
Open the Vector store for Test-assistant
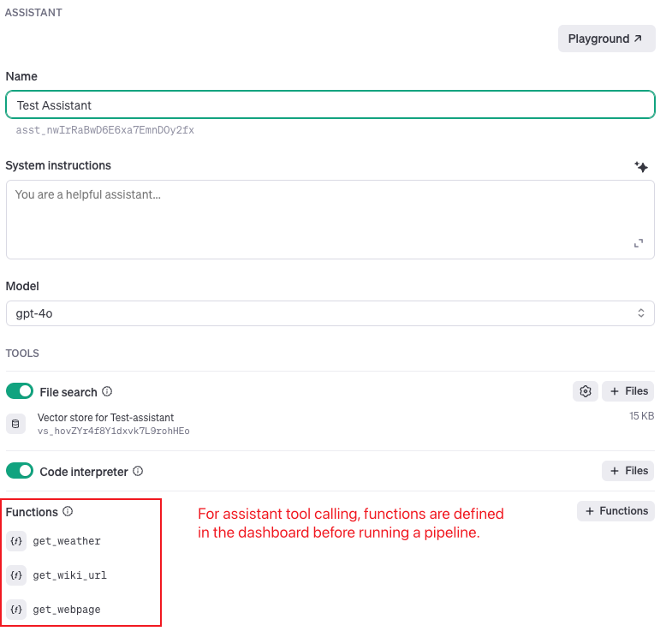106,418
